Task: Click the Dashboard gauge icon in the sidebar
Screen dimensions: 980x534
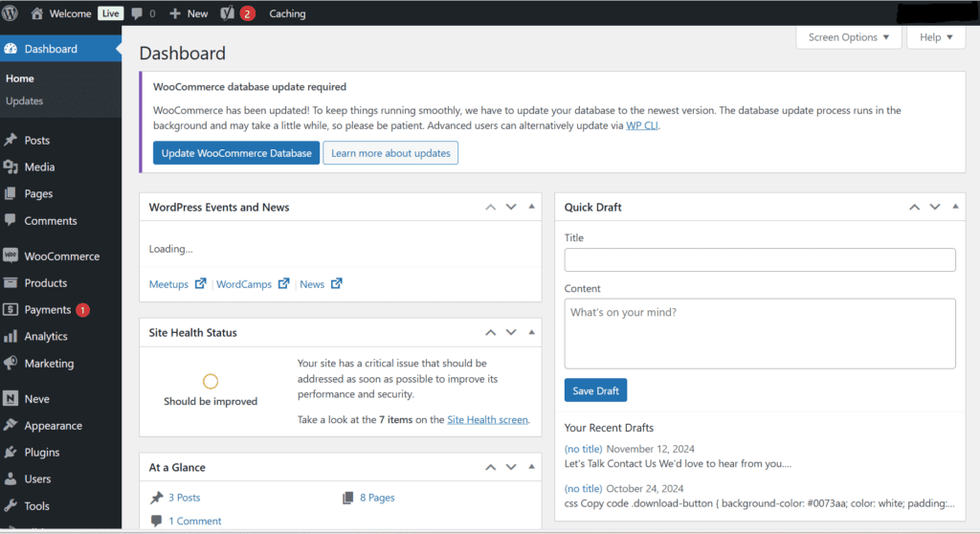Action: [x=11, y=49]
